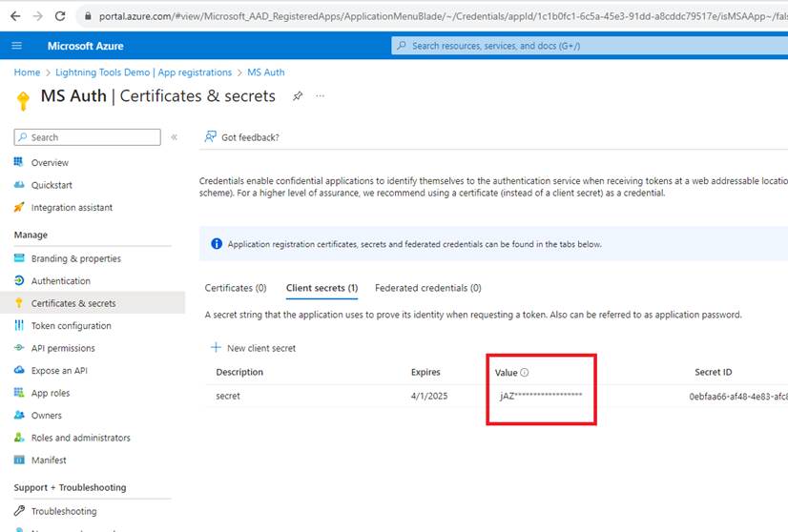Click the Manifest icon
Screen dimensions: 788x532
tap(19, 460)
